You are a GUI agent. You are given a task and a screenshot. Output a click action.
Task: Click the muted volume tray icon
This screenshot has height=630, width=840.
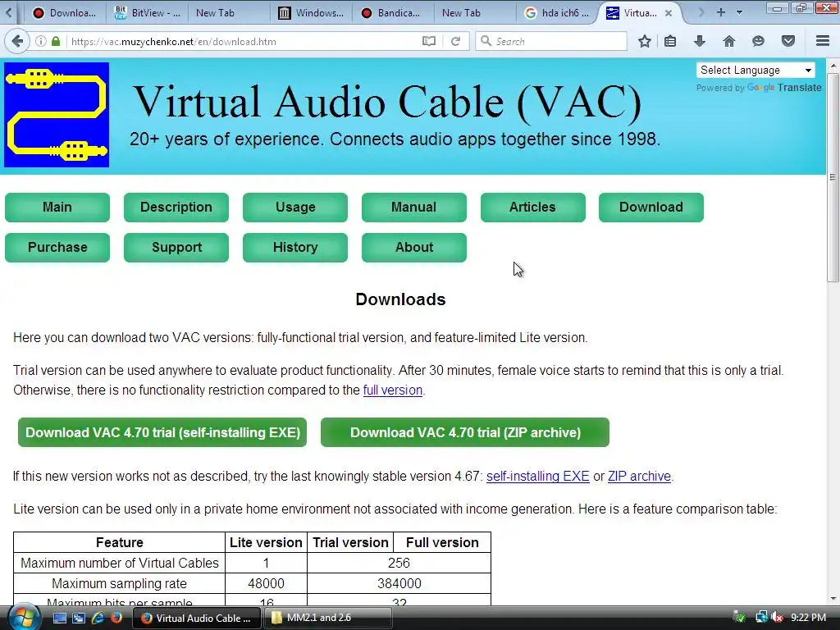[x=777, y=618]
